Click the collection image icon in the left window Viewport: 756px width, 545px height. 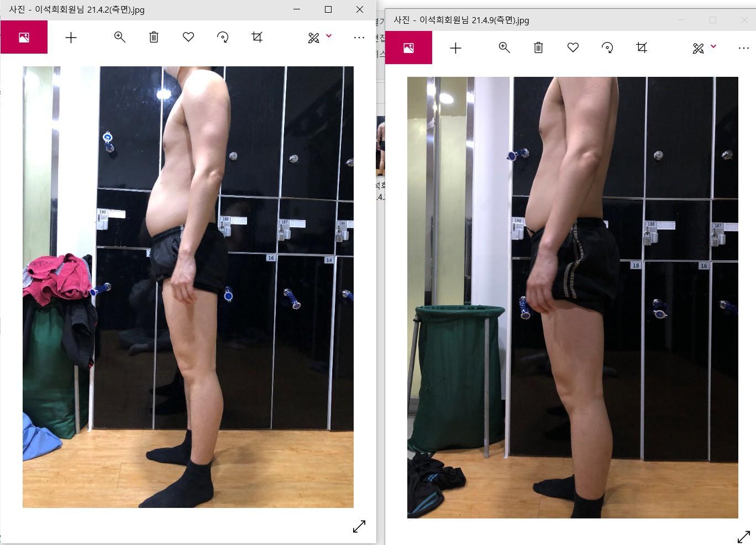tap(24, 38)
